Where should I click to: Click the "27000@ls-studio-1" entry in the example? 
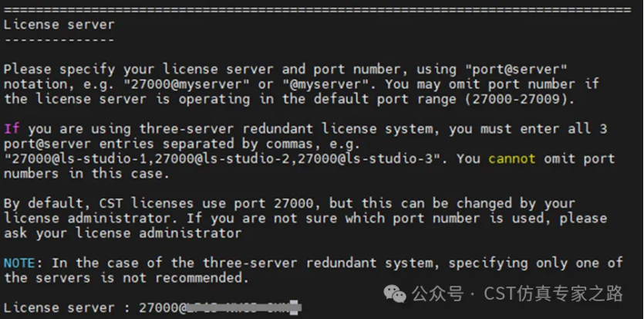click(x=79, y=158)
